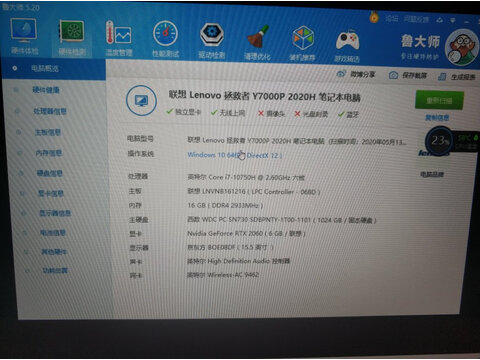Select 其他硬件 in the sidebar
The height and width of the screenshot is (360, 480).
point(54,252)
